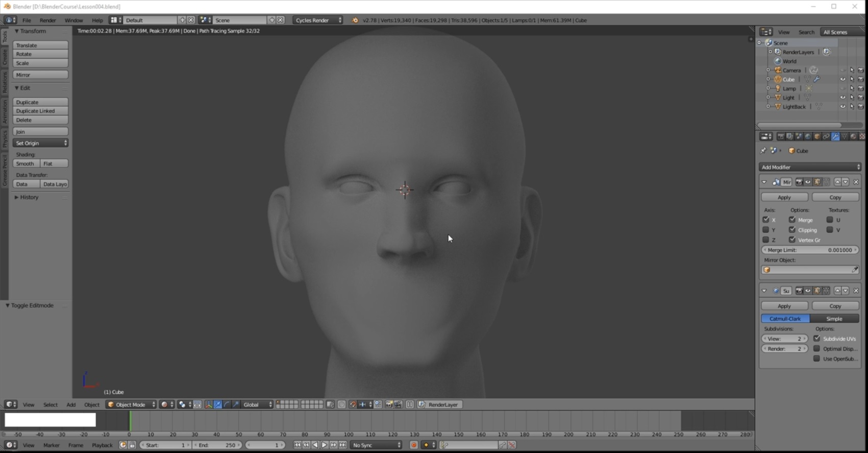Click the Duplicate Linked button
The height and width of the screenshot is (453, 868).
click(40, 111)
